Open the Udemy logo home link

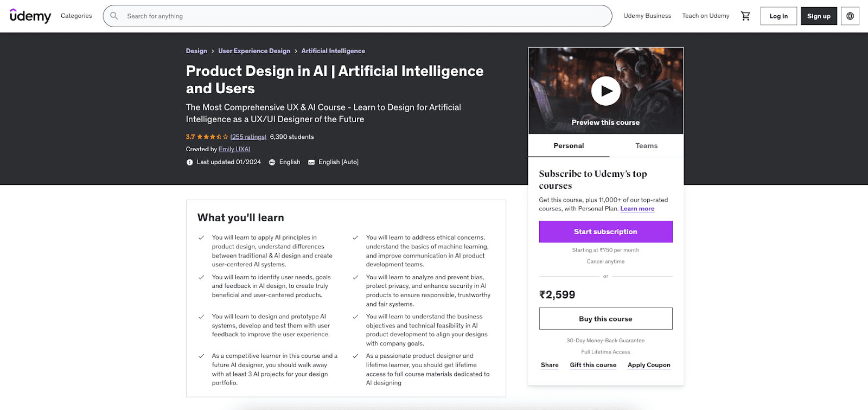30,16
